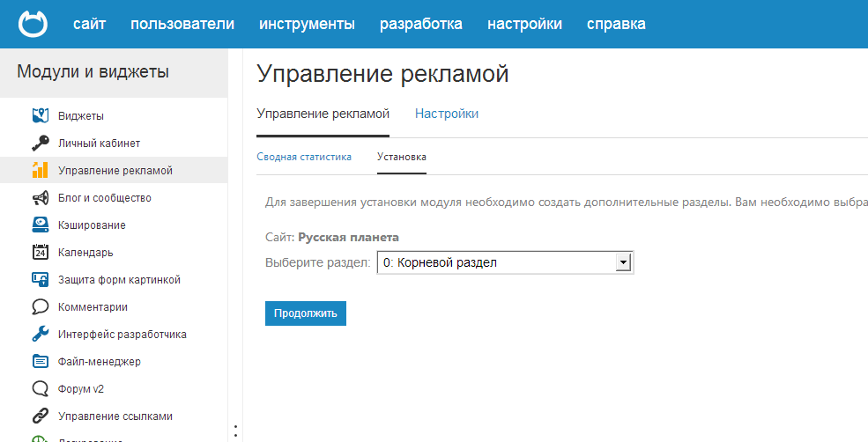Viewport: 868px width, 442px height.
Task: Switch to the Настройки tab
Action: [447, 114]
